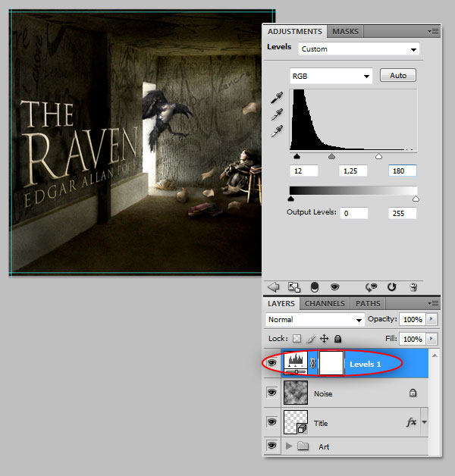Open the Adjustments panel flyout menu
Screen dimensions: 455x476
434,31
